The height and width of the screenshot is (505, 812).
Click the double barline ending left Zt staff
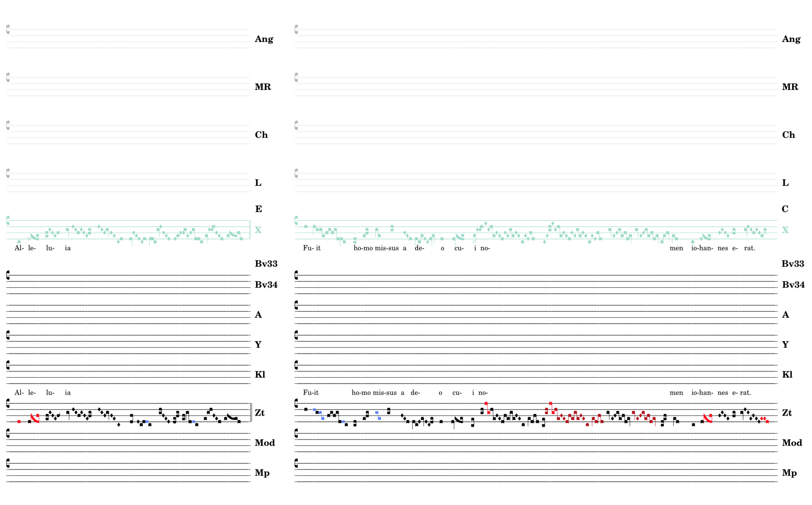coord(251,412)
